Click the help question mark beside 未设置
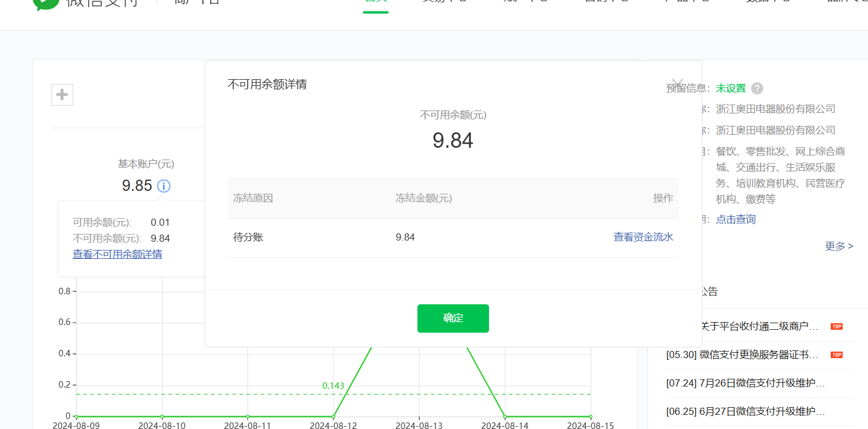868x429 pixels. coord(757,89)
